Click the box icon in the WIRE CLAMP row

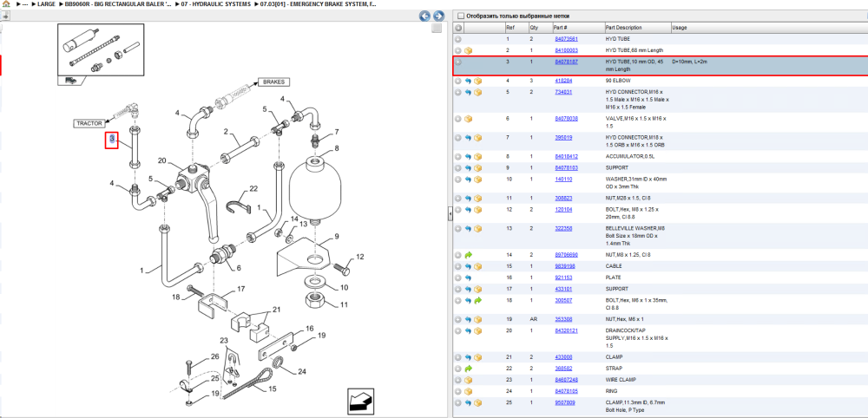468,380
